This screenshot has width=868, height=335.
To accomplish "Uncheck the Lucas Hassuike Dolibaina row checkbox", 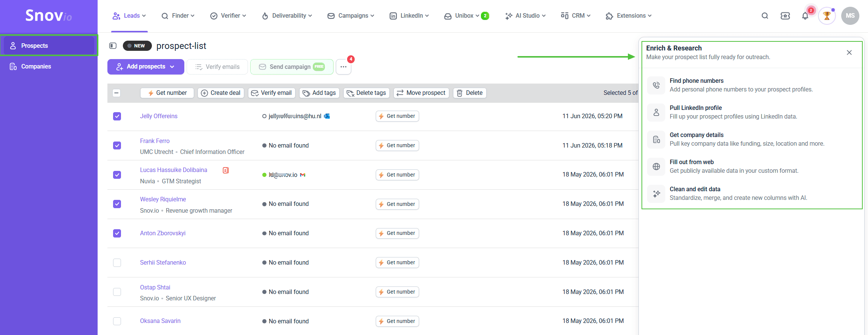I will [x=117, y=175].
